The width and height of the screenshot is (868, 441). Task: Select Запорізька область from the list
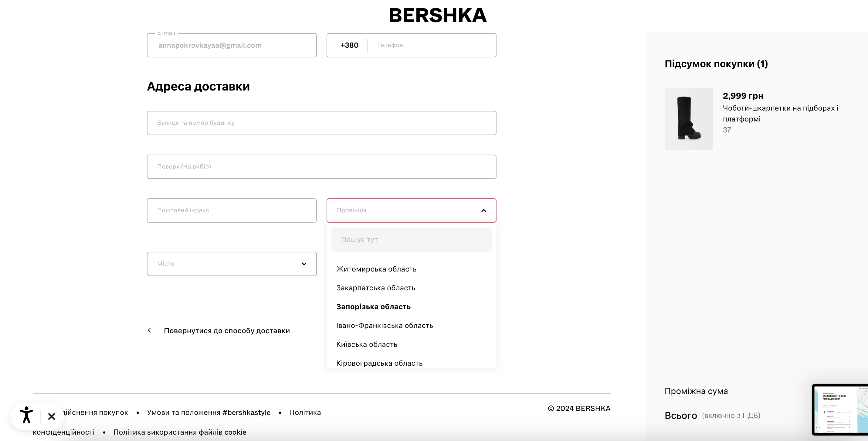[x=373, y=306]
